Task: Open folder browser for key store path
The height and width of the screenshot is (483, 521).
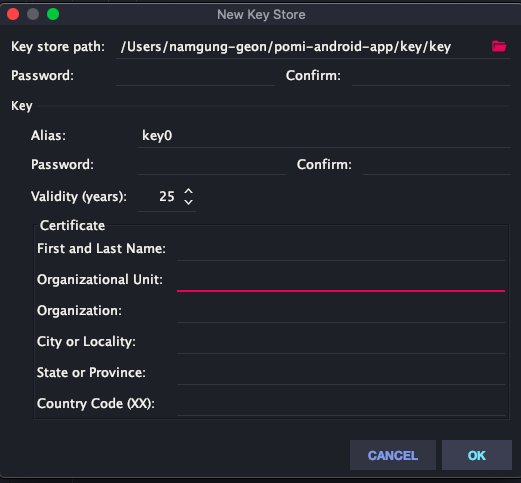Action: 499,46
